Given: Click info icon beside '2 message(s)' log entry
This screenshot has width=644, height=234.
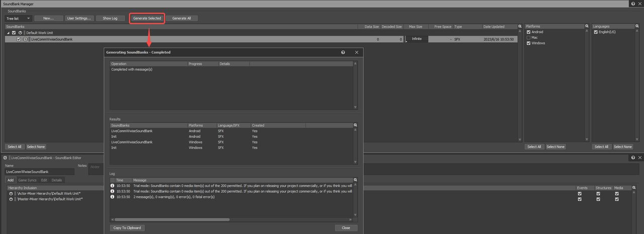Looking at the screenshot, I should click(x=112, y=197).
